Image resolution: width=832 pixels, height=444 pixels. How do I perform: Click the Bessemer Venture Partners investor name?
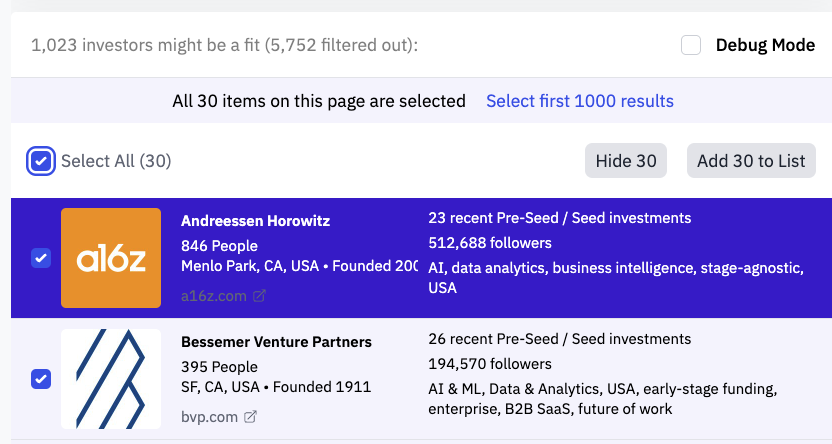click(x=276, y=342)
